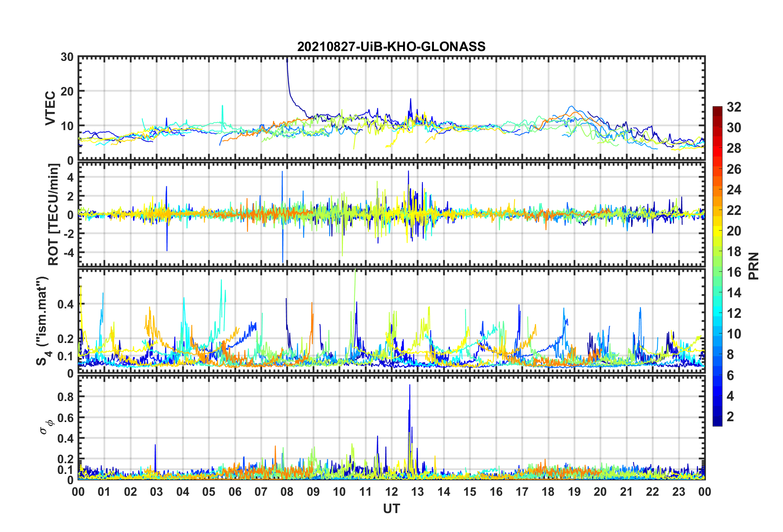Screen dimensions: 783x532
Task: Click the plot title 20210827-UiB-KHO-GLONASS
Action: tap(391, 46)
